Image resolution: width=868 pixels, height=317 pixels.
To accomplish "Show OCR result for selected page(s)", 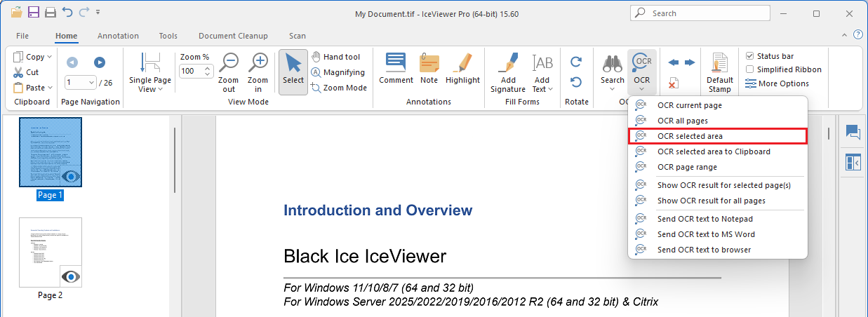I will (x=718, y=185).
